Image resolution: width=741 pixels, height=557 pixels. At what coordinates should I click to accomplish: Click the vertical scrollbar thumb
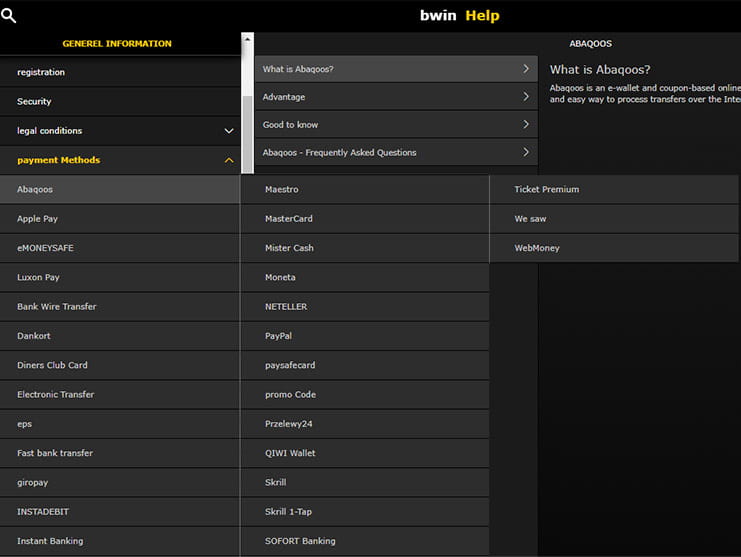[247, 134]
